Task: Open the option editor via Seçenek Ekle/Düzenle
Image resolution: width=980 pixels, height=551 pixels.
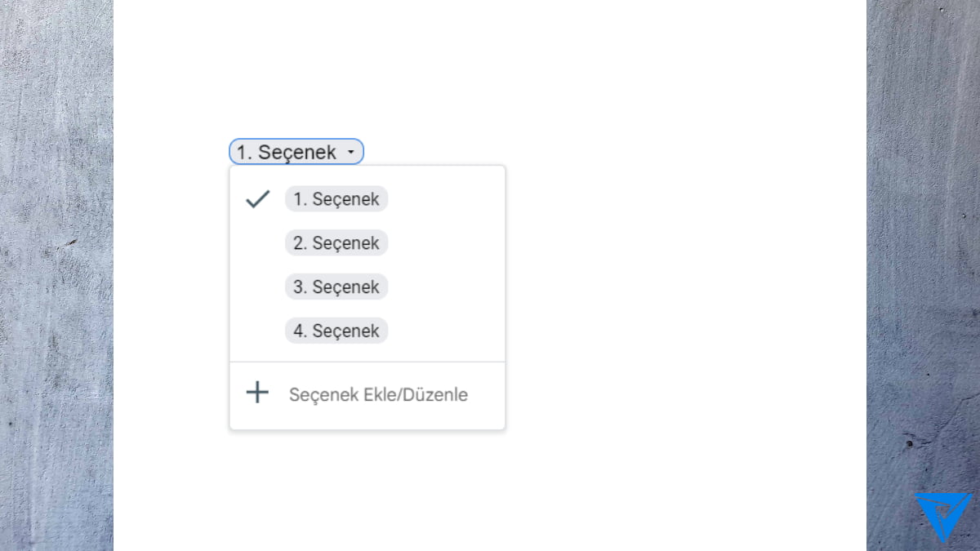Action: point(378,394)
